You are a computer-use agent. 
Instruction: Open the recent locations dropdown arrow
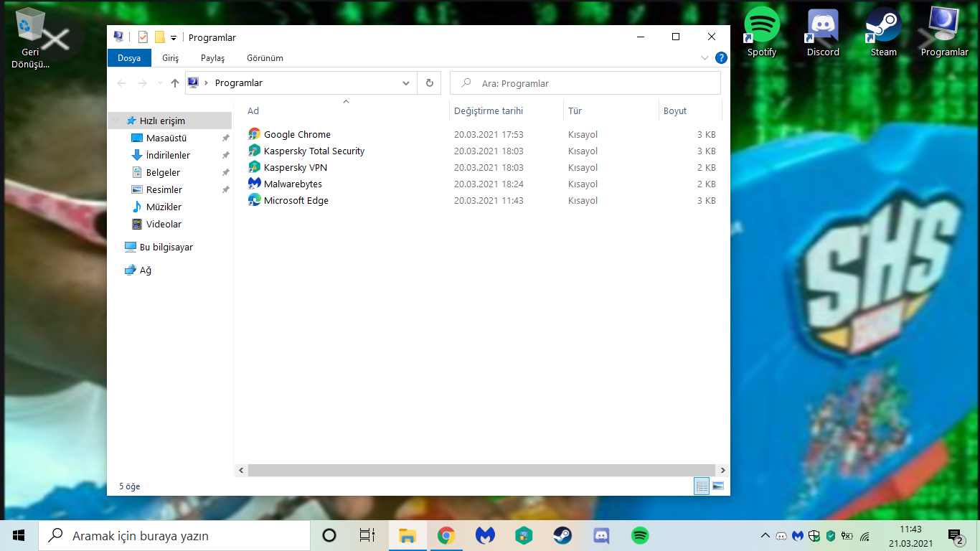click(159, 83)
